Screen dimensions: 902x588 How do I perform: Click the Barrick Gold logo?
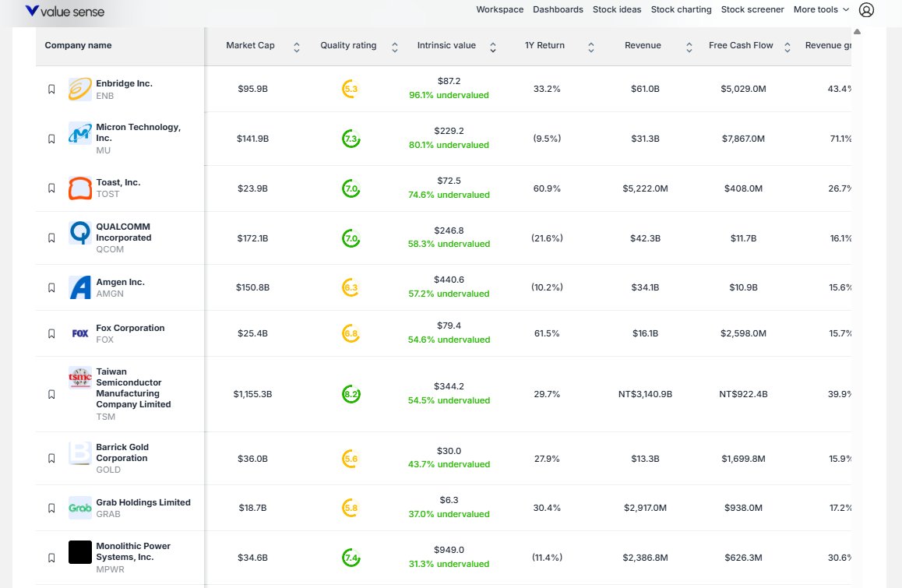click(x=80, y=452)
